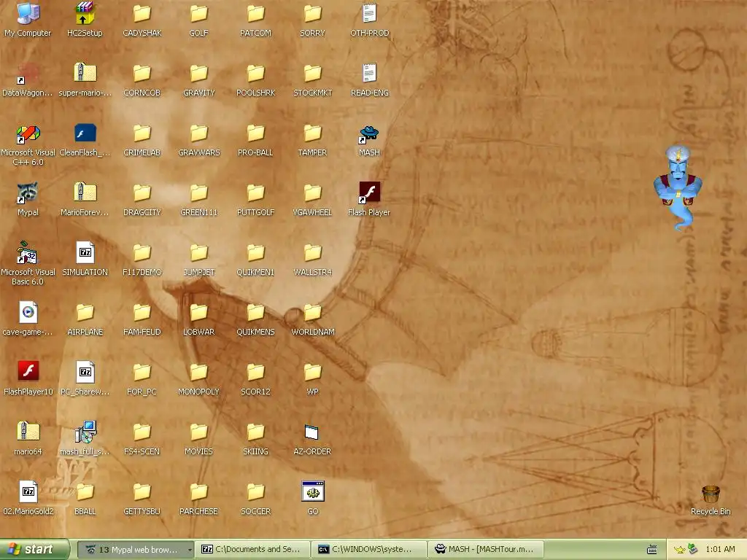Select the GOLF folder
Screen dimensions: 747x560
click(x=198, y=13)
